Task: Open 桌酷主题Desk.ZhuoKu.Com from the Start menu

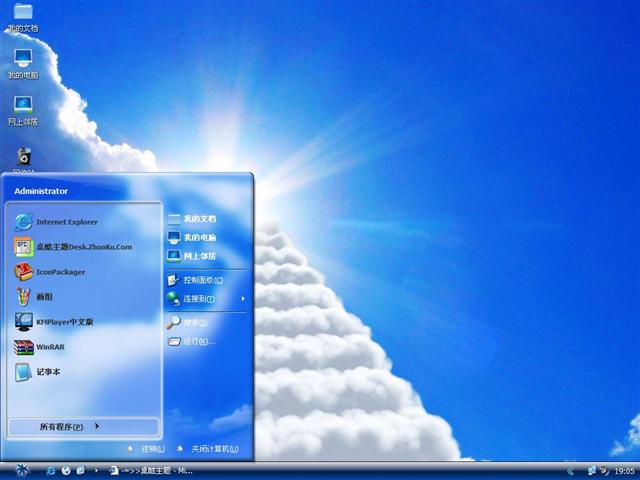Action: 73,247
